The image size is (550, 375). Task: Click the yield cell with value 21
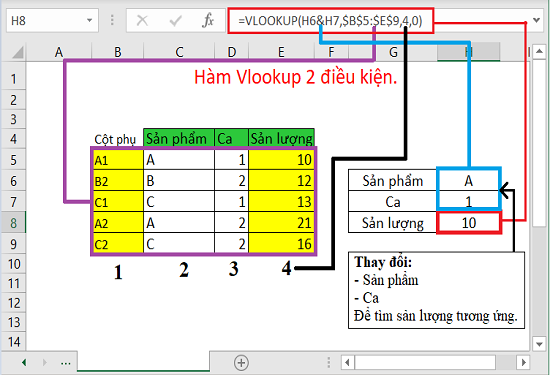282,223
